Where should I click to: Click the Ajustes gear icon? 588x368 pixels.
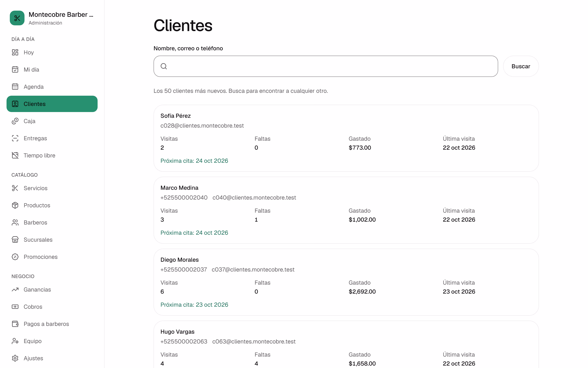pos(15,358)
